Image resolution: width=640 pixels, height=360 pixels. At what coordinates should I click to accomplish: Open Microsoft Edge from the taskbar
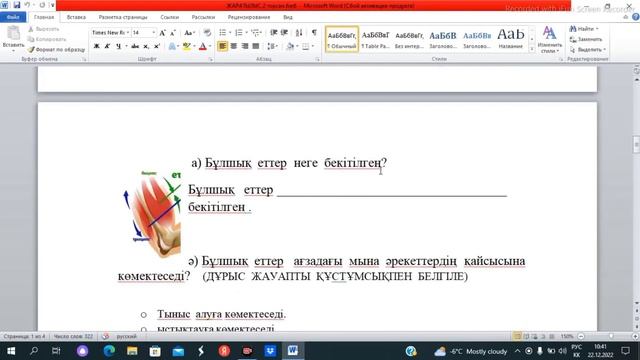click(109, 351)
